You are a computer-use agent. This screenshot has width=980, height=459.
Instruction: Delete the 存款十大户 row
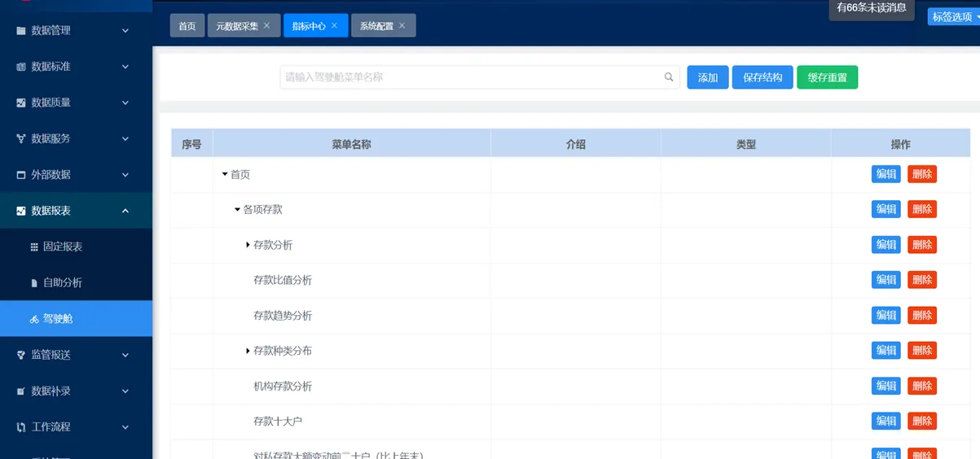921,421
